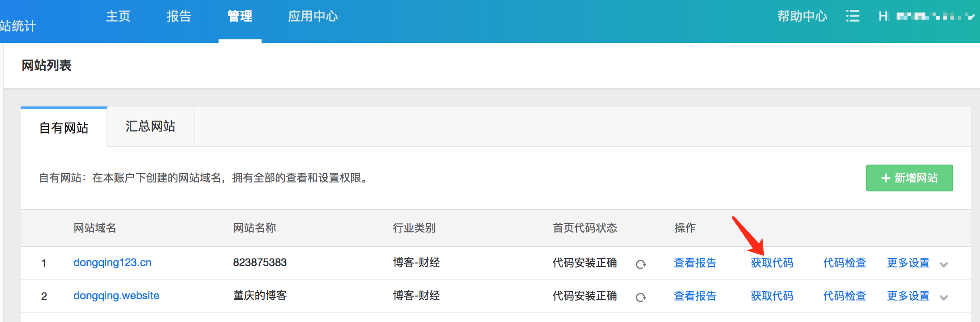The width and height of the screenshot is (980, 322).
Task: Switch to the 汇总网站 tab
Action: coord(150,127)
